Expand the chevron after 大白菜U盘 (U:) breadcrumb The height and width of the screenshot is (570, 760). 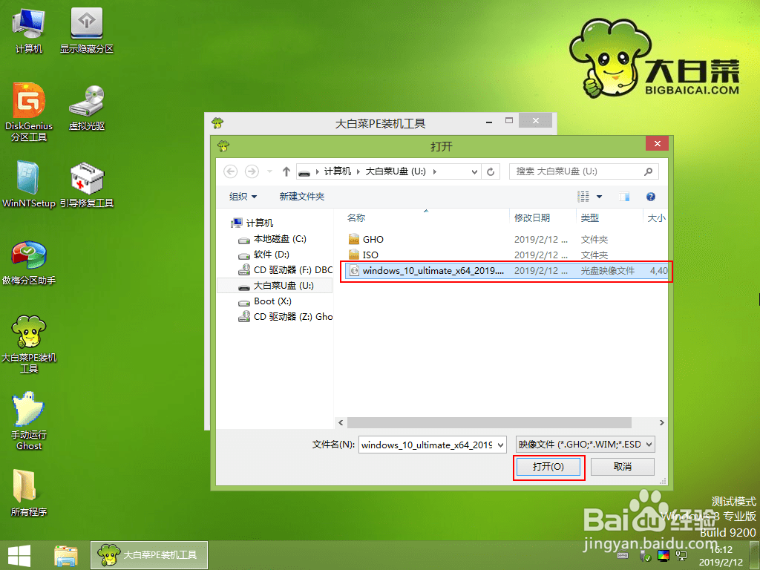435,172
